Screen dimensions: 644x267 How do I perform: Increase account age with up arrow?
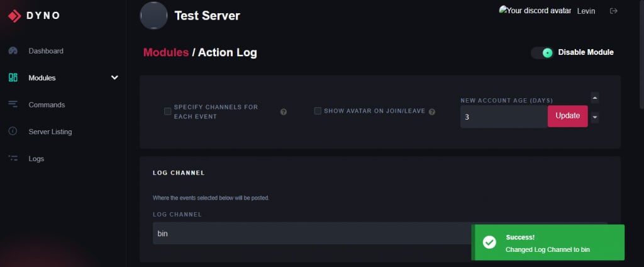coord(595,98)
